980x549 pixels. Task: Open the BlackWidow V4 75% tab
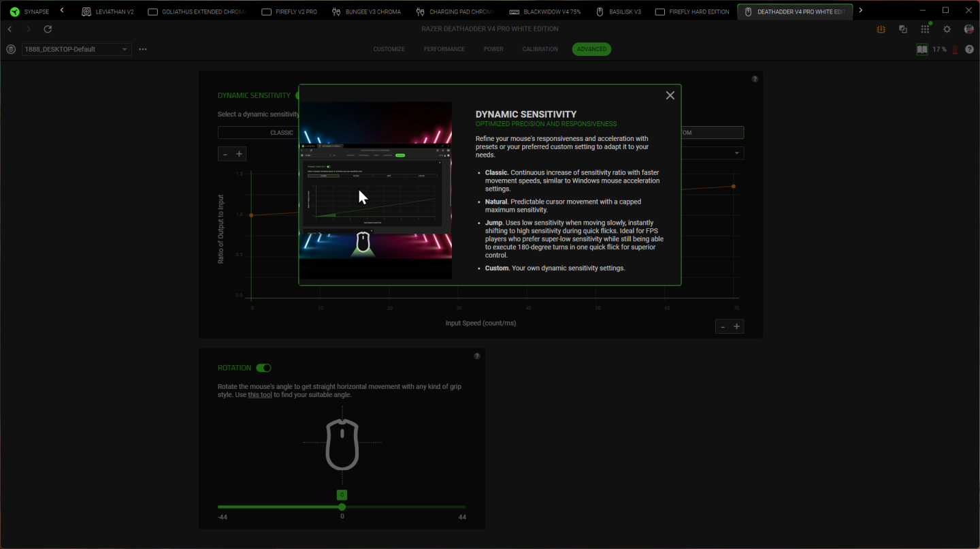click(x=544, y=12)
